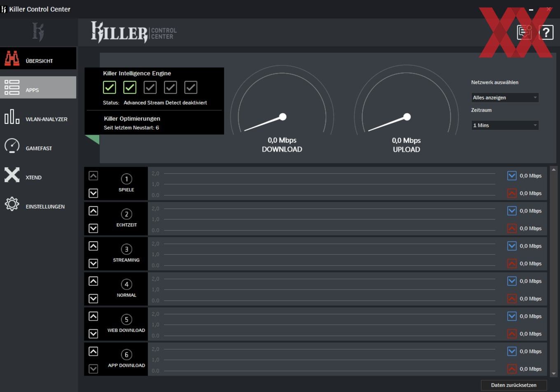This screenshot has height=392, width=560.
Task: Open the report/feedback icon next to help
Action: coord(525,32)
